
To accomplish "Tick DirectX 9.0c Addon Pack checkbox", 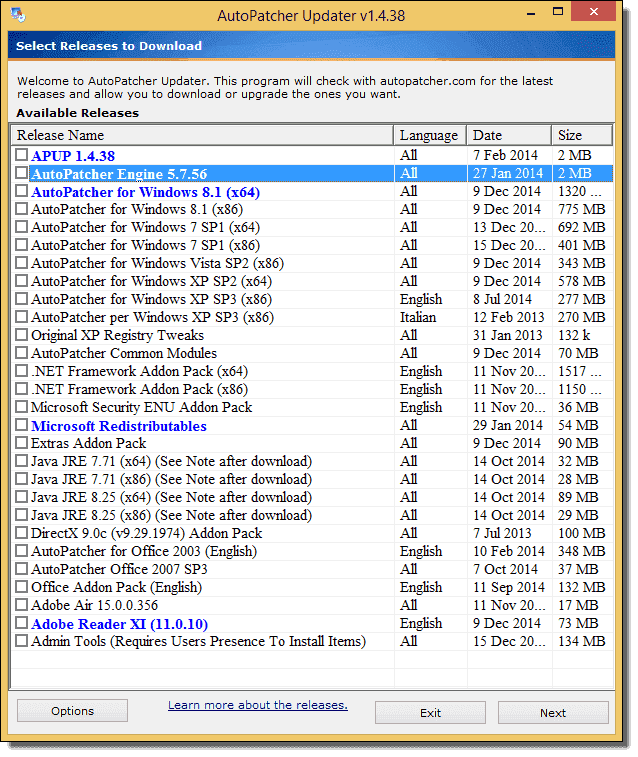I will point(21,533).
